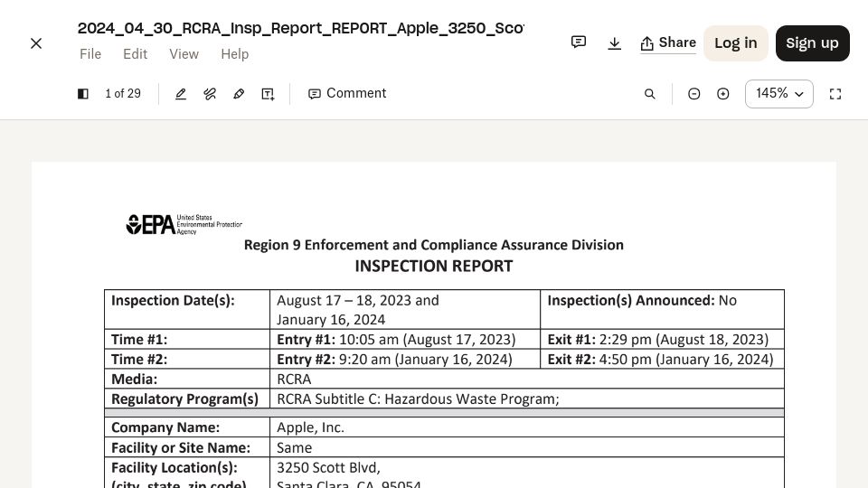Click the Log in button
Viewport: 868px width, 488px height.
click(x=736, y=43)
